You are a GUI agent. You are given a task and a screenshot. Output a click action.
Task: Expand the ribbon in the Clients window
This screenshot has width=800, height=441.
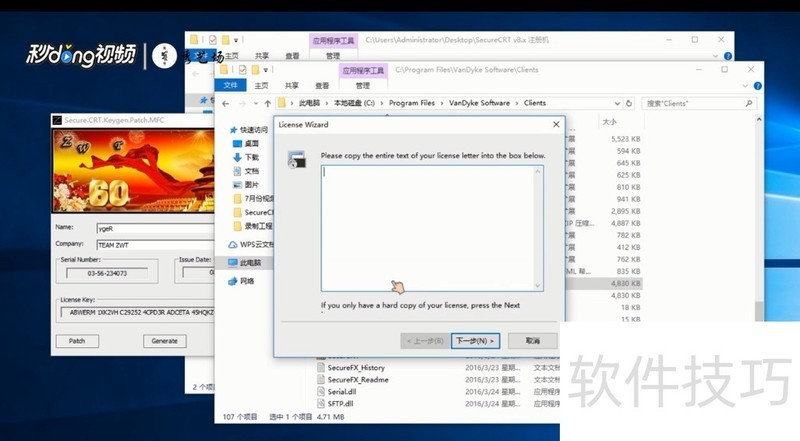point(745,86)
